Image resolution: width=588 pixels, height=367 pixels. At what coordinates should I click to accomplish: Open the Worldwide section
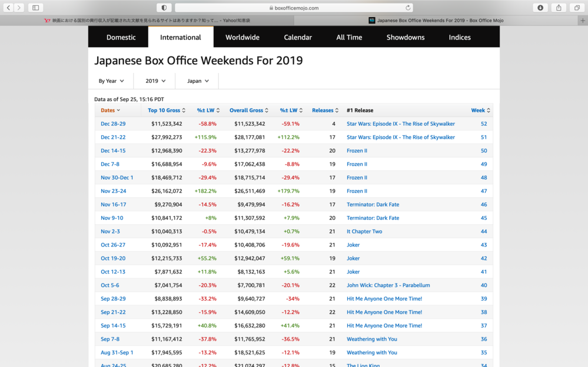[242, 37]
